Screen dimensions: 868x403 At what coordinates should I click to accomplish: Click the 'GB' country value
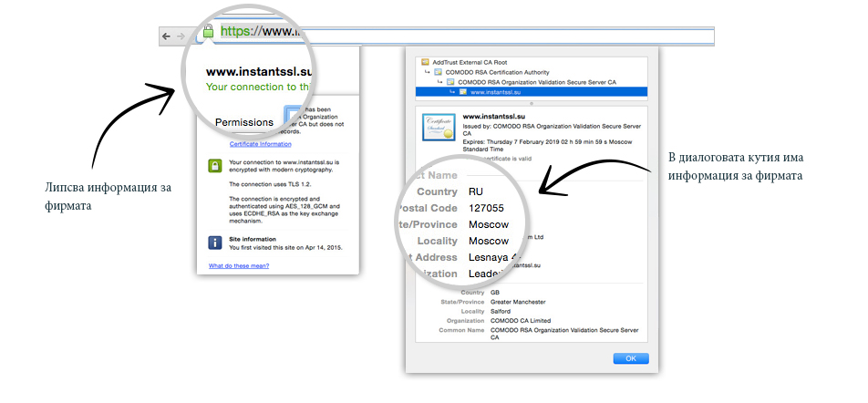coord(495,293)
